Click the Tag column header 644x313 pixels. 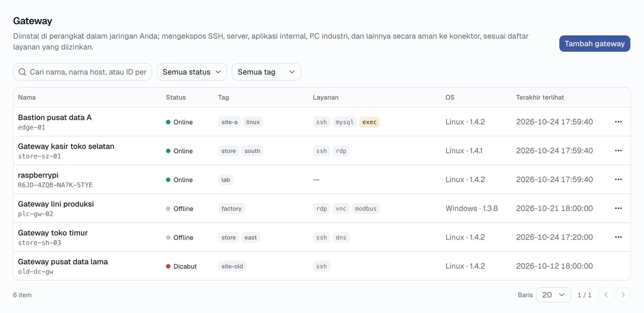coord(224,97)
